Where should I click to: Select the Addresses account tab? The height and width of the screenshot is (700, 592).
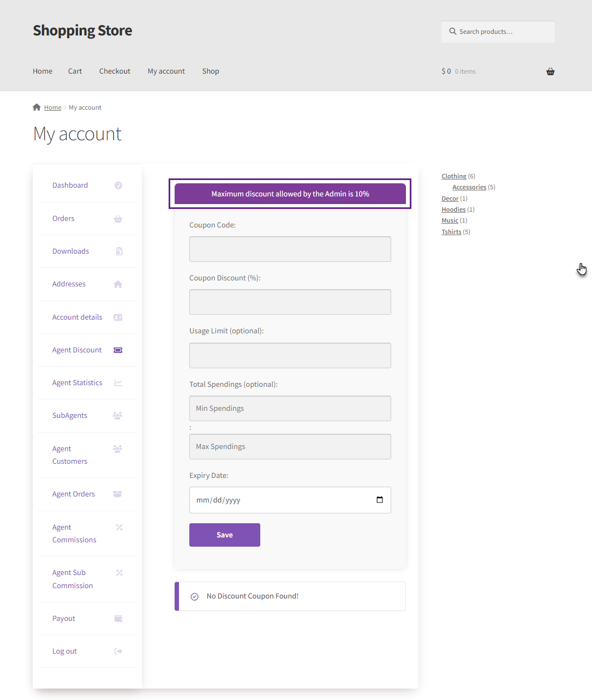point(69,284)
